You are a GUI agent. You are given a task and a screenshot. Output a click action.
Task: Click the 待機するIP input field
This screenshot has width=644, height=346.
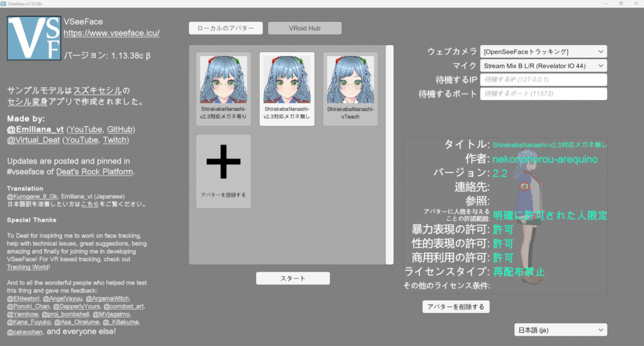click(x=543, y=80)
